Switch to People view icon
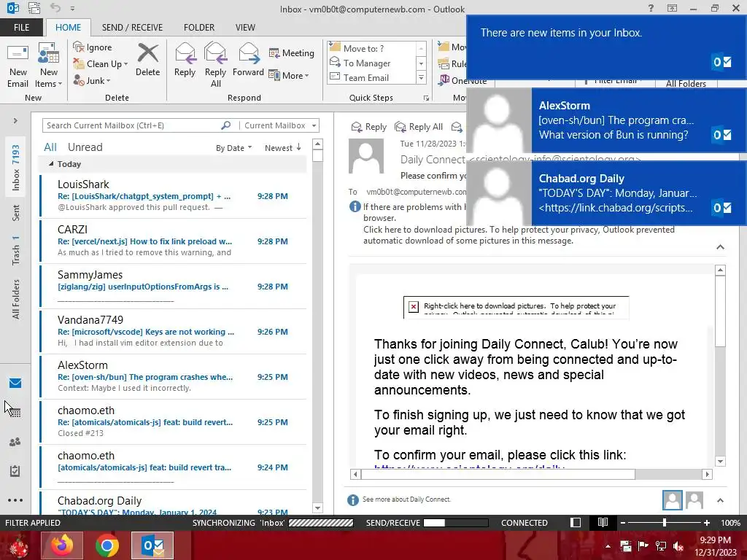Viewport: 747px width, 560px height. tap(15, 442)
